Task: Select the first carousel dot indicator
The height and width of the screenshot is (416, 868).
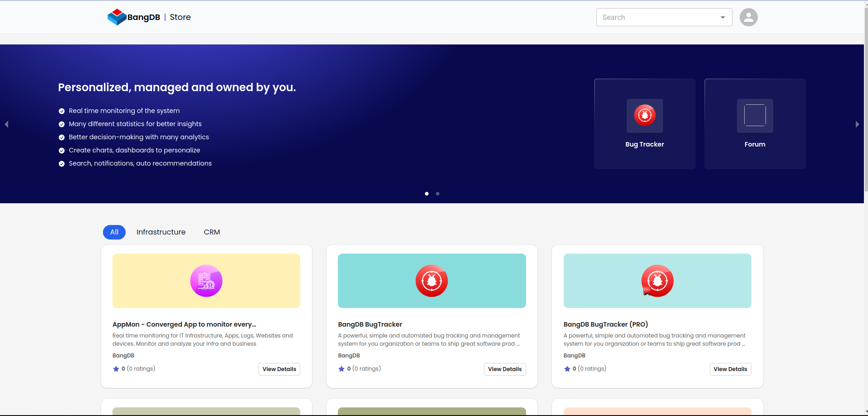Action: click(427, 194)
